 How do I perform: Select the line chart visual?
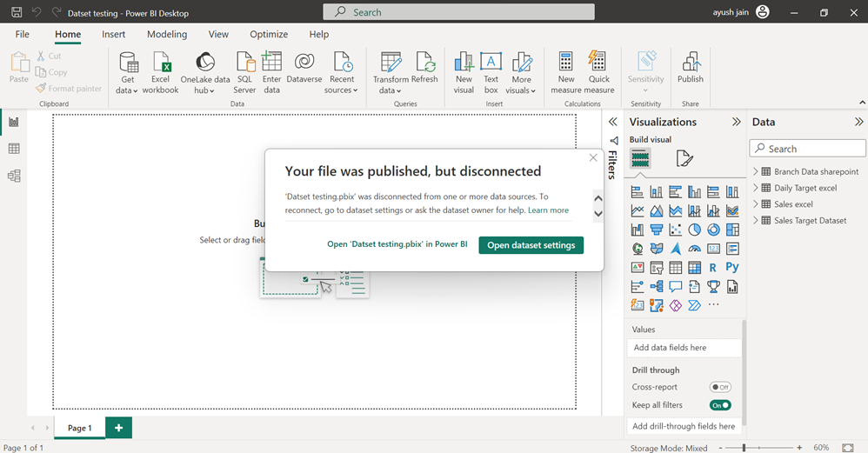[x=638, y=210]
